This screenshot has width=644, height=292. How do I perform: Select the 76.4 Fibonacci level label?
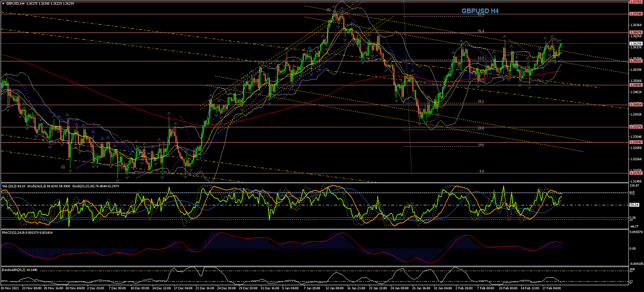click(x=481, y=31)
